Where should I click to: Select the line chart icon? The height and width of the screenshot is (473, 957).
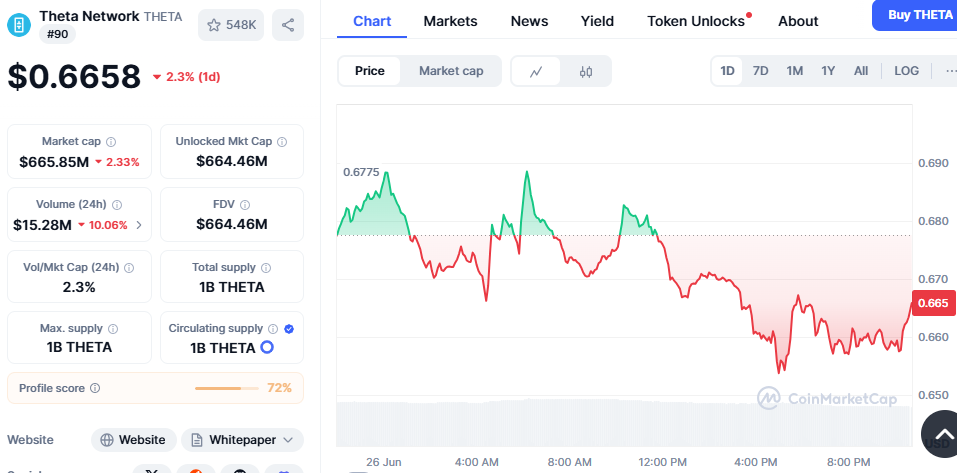click(536, 71)
